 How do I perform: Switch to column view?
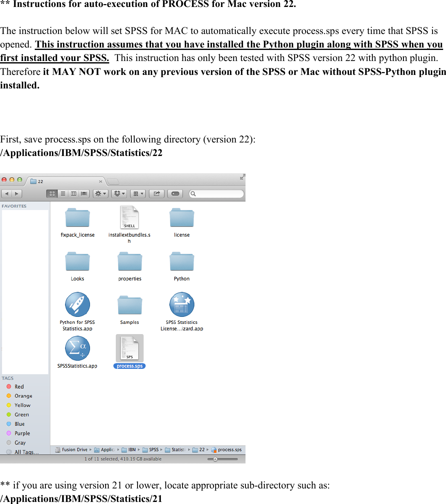(74, 194)
